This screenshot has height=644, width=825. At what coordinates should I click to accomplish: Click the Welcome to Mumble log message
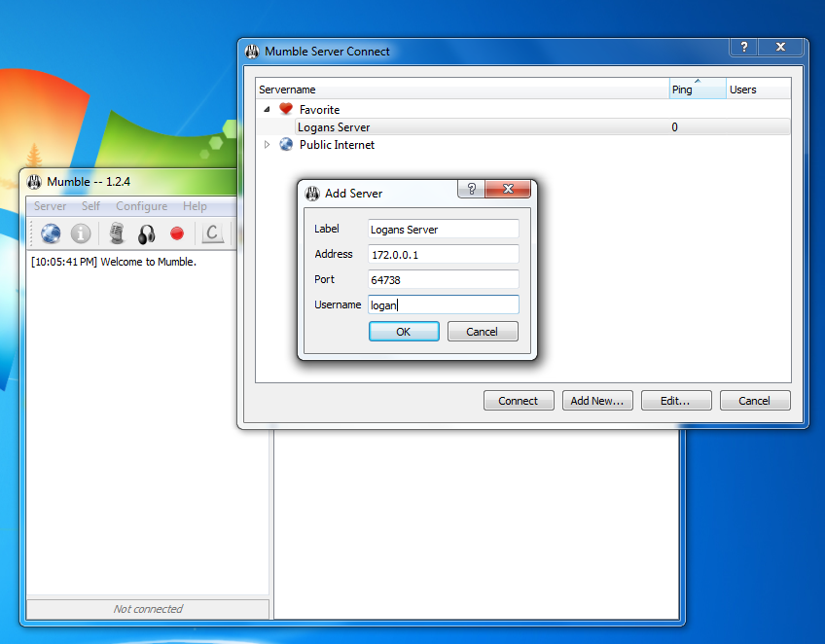tap(114, 262)
